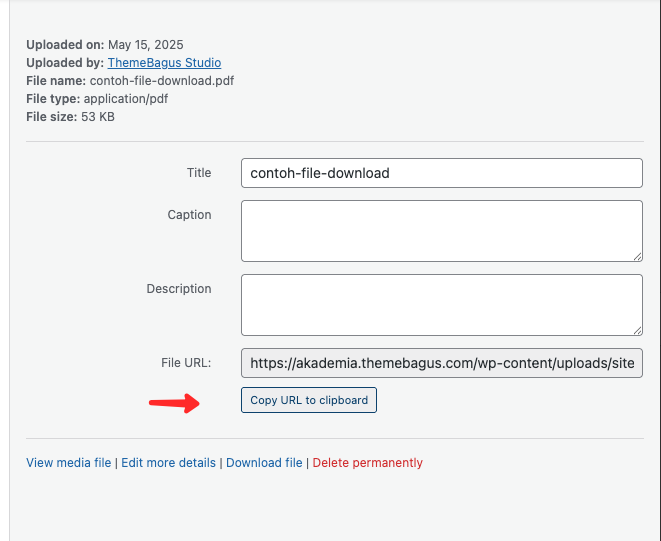The height and width of the screenshot is (541, 661).
Task: Click the Description field label
Action: [x=179, y=289]
